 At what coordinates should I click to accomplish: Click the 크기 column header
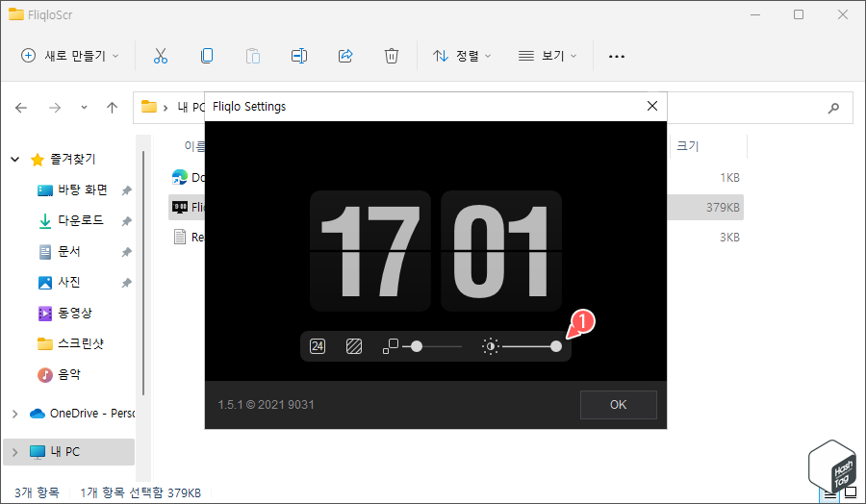coord(688,146)
